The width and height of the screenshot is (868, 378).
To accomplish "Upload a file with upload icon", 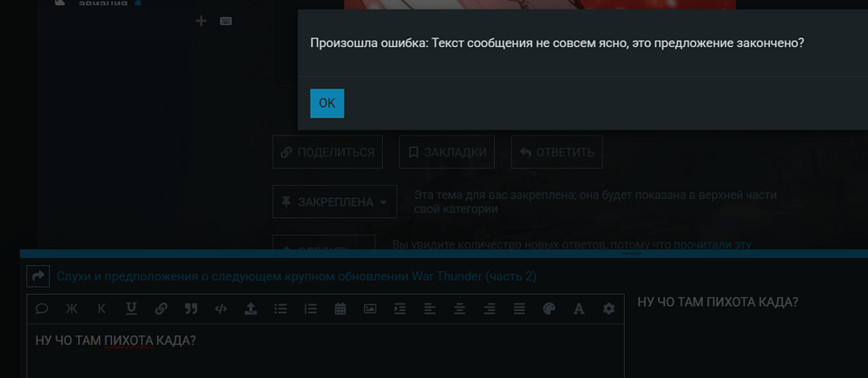I will [251, 308].
